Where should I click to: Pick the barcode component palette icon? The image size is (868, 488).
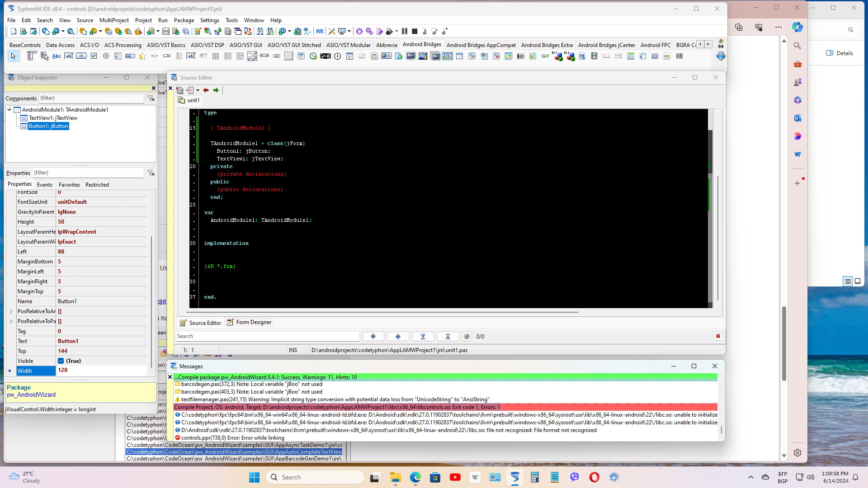click(679, 56)
